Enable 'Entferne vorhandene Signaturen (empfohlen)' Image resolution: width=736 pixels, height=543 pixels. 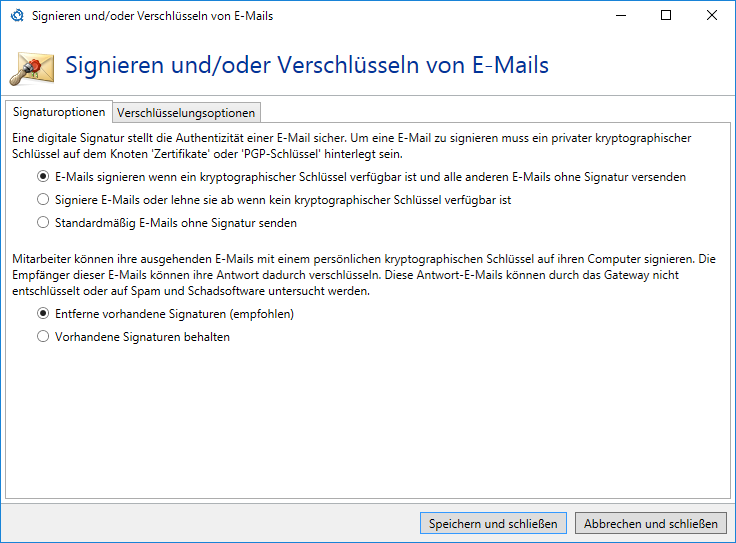(x=43, y=314)
